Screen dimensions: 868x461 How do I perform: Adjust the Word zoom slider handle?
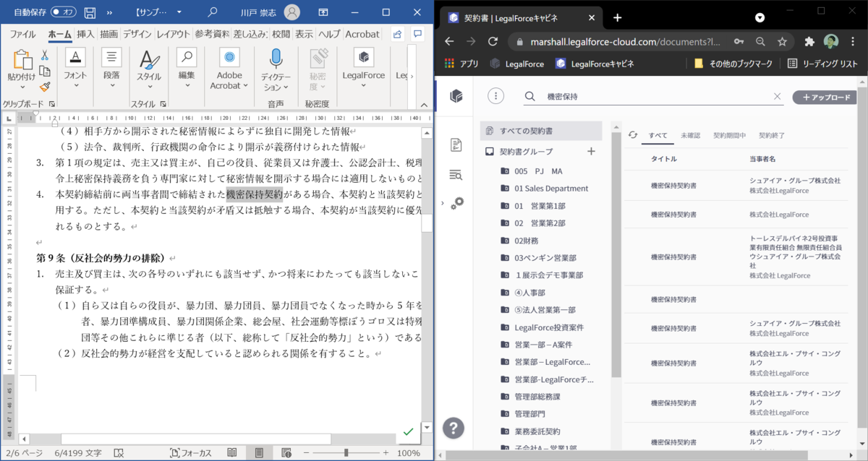coord(346,453)
